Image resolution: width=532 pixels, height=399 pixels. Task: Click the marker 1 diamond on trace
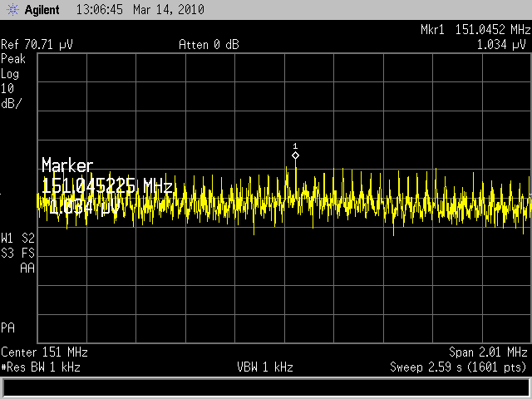pos(295,155)
